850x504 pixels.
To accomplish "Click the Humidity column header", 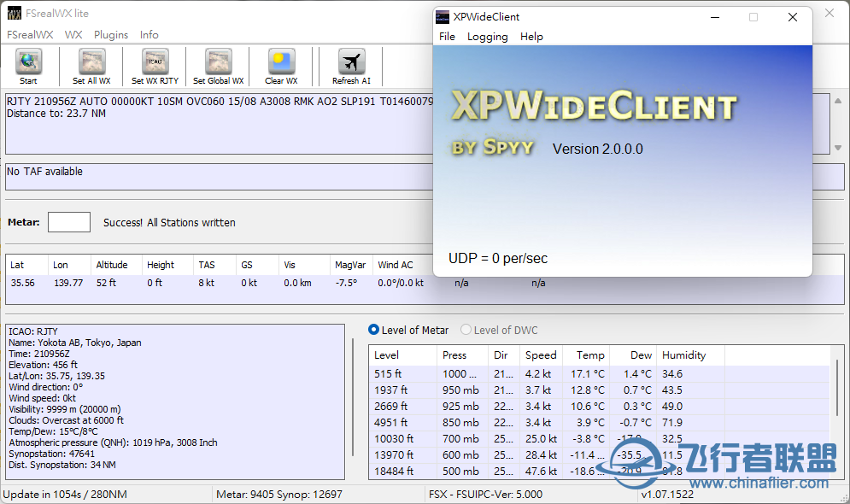I will [690, 355].
